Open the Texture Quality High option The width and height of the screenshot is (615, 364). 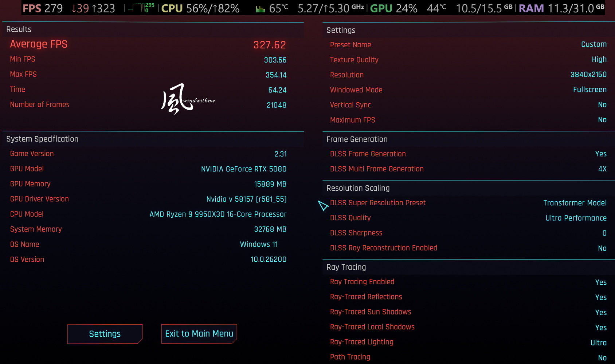(x=599, y=59)
